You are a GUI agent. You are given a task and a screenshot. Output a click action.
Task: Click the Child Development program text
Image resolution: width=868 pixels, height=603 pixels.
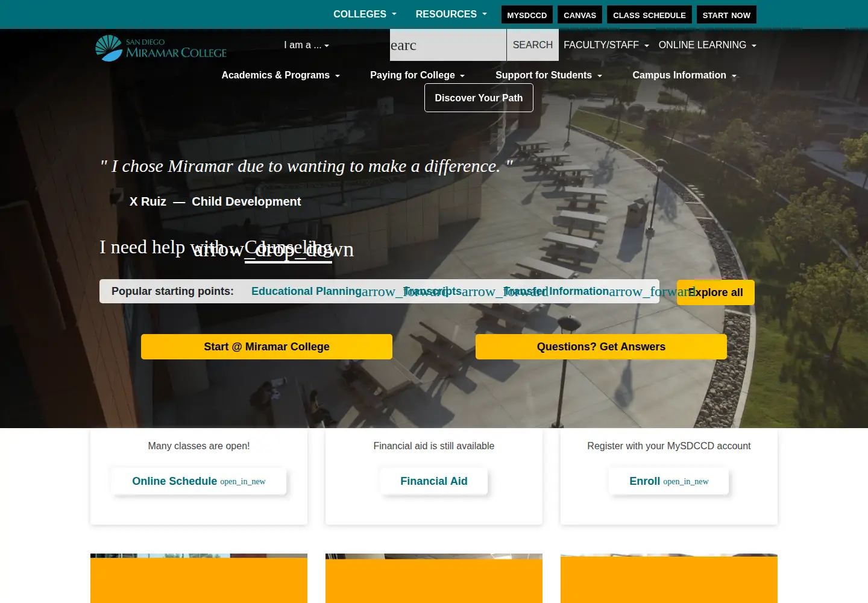pos(246,201)
